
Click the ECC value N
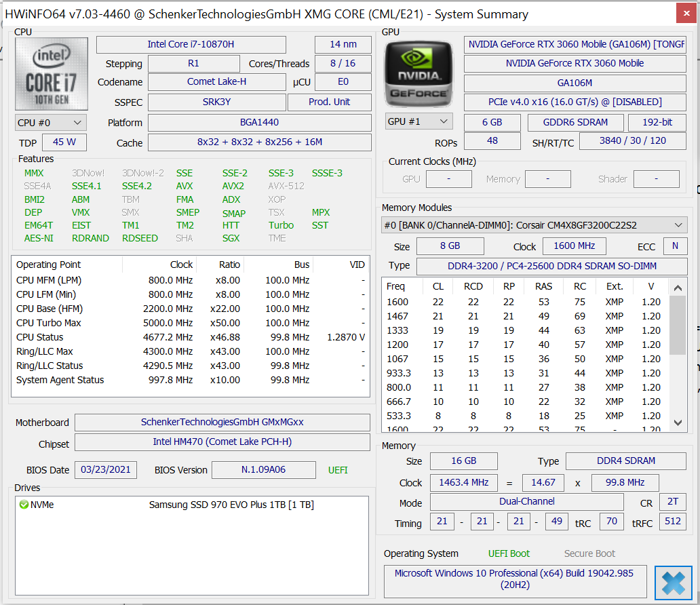[x=675, y=246]
